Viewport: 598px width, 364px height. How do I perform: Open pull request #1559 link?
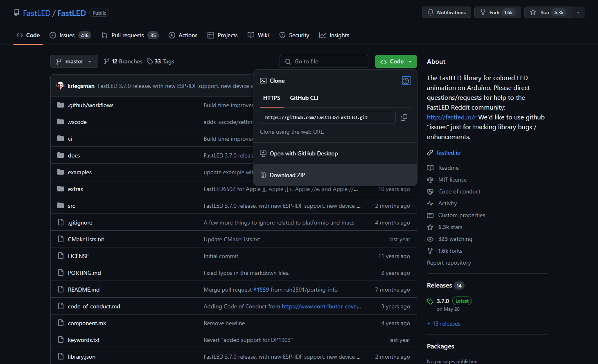click(261, 290)
